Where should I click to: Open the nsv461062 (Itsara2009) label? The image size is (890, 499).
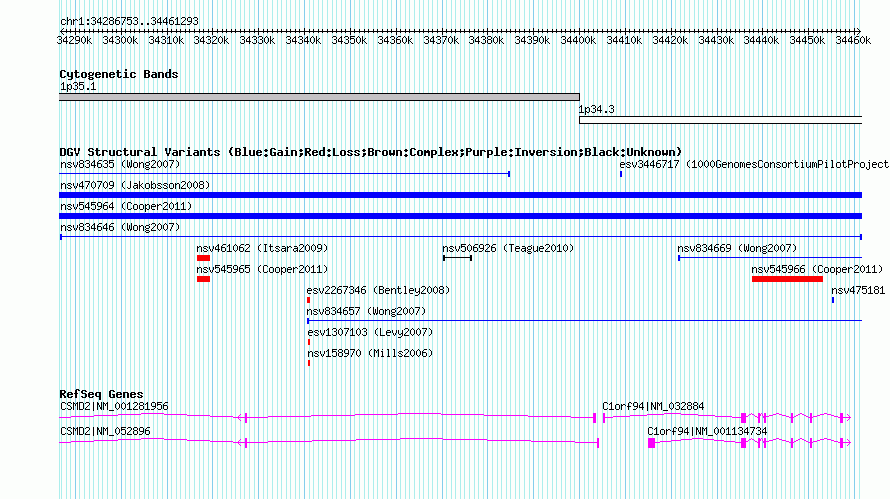click(x=262, y=248)
